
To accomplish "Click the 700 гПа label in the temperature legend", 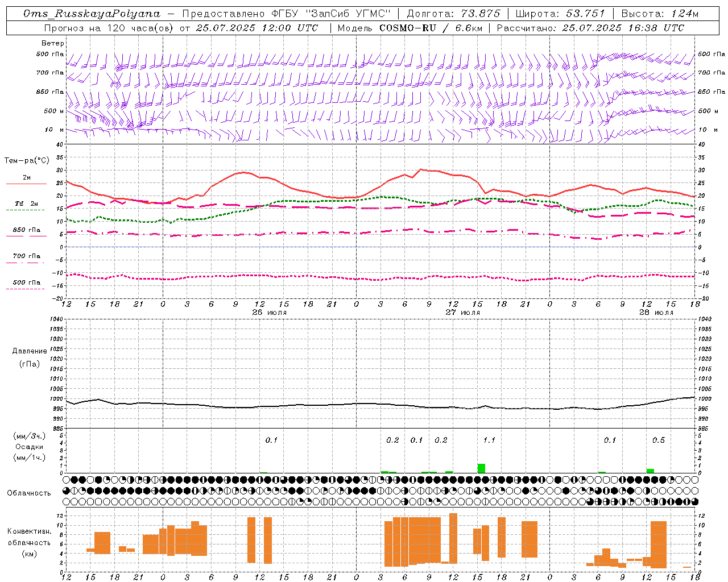I will (x=26, y=256).
